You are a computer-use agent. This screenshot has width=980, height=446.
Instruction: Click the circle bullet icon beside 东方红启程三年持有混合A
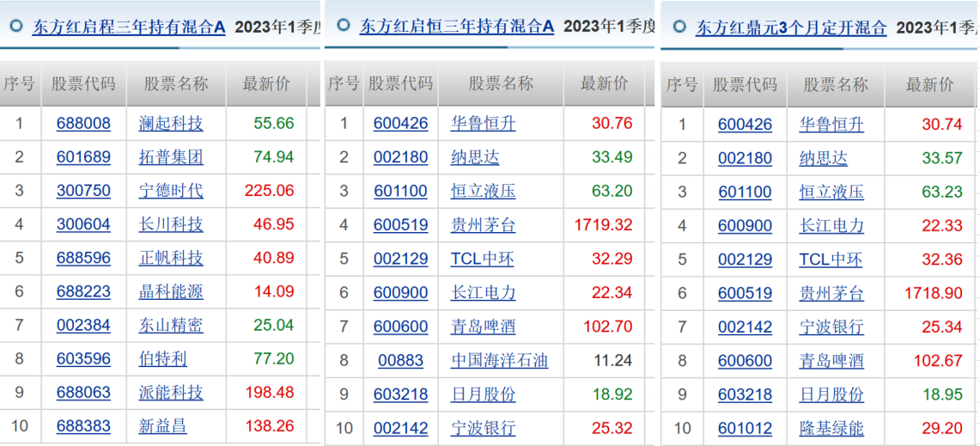[x=16, y=27]
